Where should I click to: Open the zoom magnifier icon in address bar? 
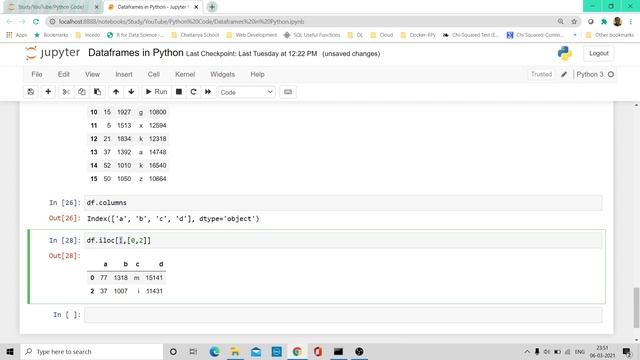(561, 22)
